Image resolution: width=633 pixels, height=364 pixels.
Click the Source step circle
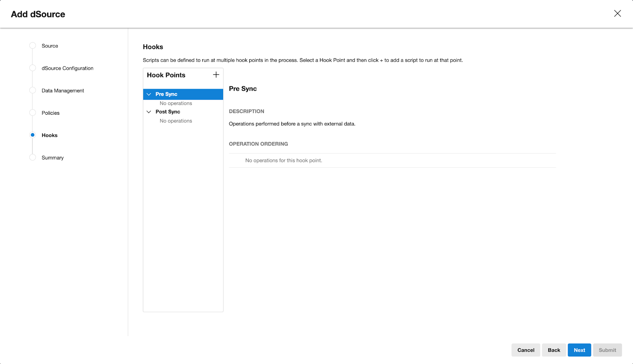pos(33,46)
